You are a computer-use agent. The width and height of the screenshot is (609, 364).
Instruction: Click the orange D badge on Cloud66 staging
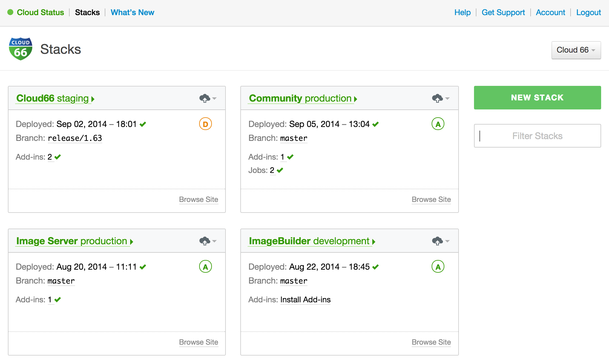(x=206, y=124)
